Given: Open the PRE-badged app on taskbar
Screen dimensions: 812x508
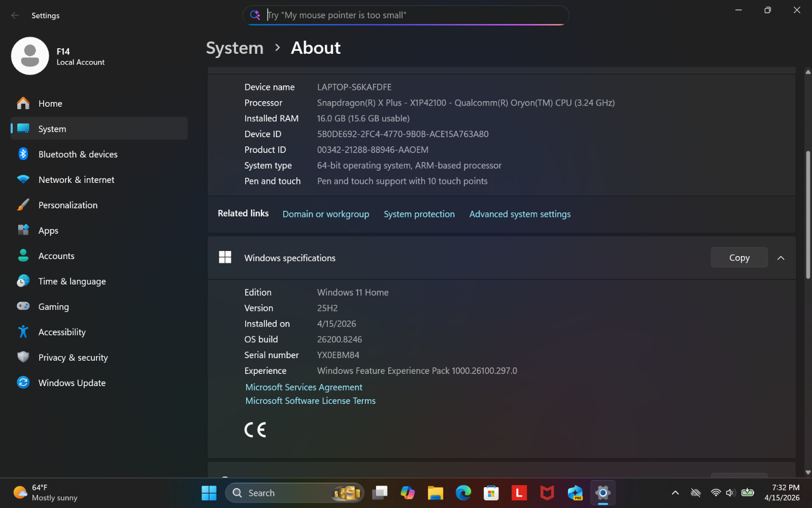Looking at the screenshot, I should tap(575, 493).
